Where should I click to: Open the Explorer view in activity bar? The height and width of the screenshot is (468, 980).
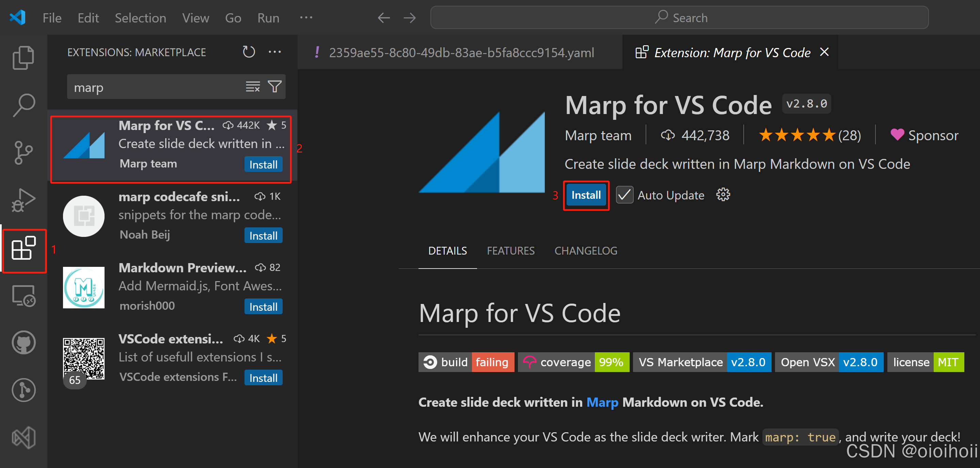coord(23,58)
